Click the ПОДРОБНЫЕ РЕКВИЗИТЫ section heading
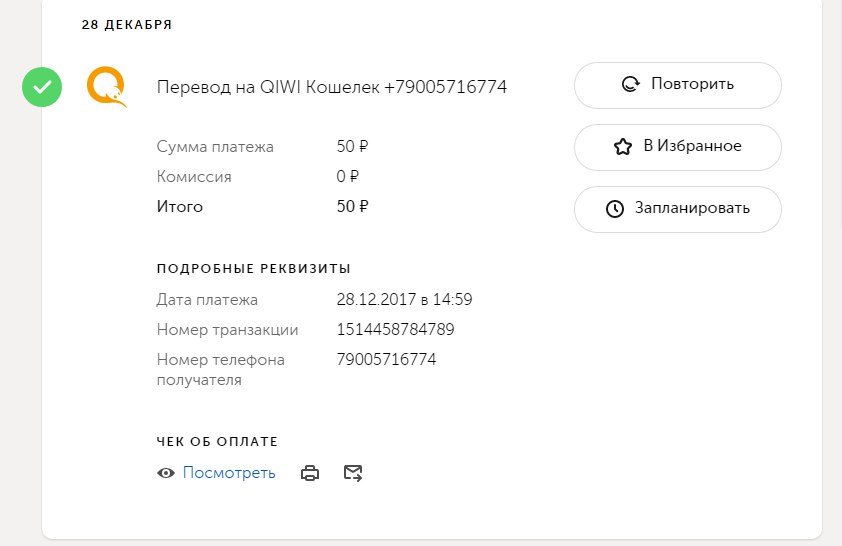842x546 pixels. pos(253,269)
